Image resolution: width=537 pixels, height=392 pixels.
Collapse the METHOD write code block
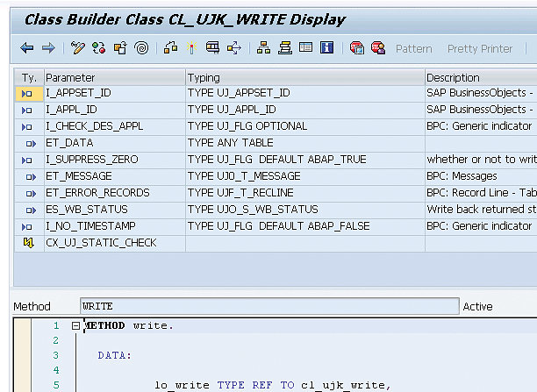coord(75,325)
